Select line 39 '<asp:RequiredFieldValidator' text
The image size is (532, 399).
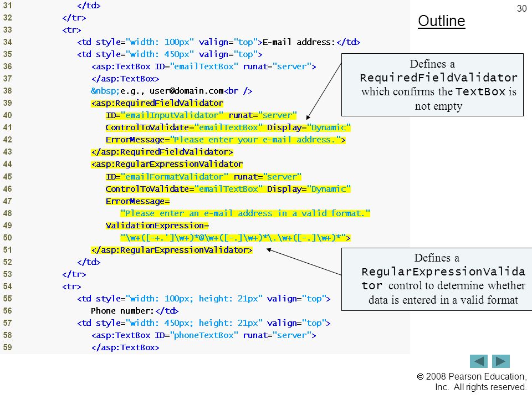point(157,103)
